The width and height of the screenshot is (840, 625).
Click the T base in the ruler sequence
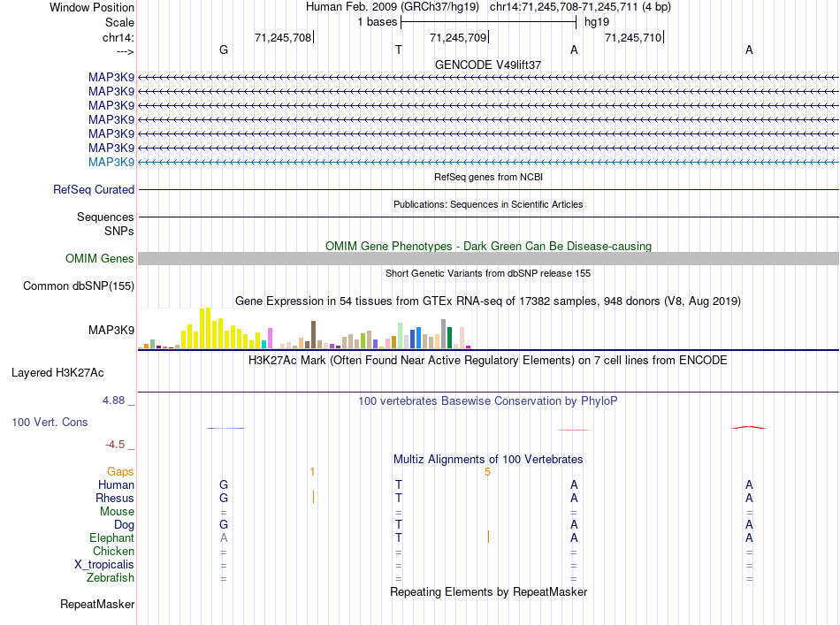tap(399, 50)
